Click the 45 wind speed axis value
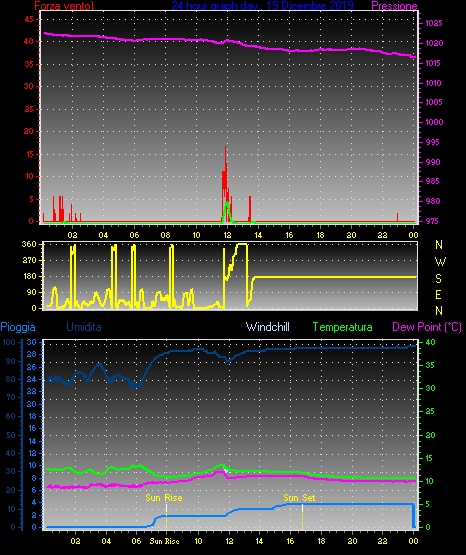The image size is (466, 555). 29,19
